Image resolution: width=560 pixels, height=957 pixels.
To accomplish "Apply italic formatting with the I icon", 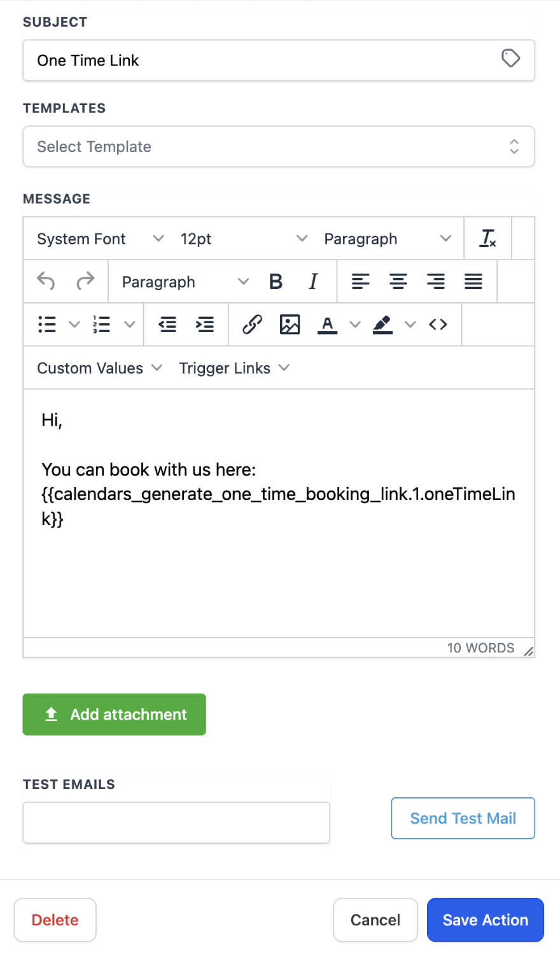I will (312, 281).
